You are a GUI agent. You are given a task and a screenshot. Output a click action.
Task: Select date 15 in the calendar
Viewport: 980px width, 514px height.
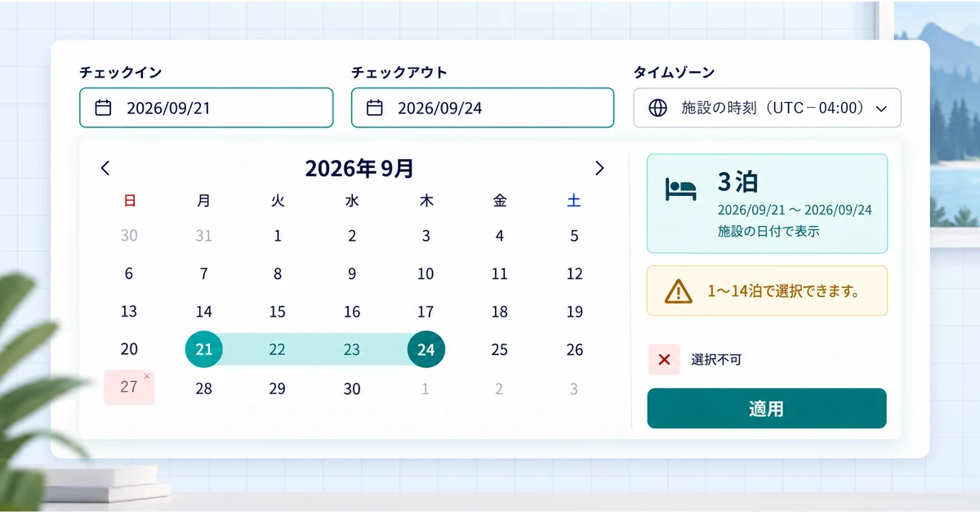(278, 312)
